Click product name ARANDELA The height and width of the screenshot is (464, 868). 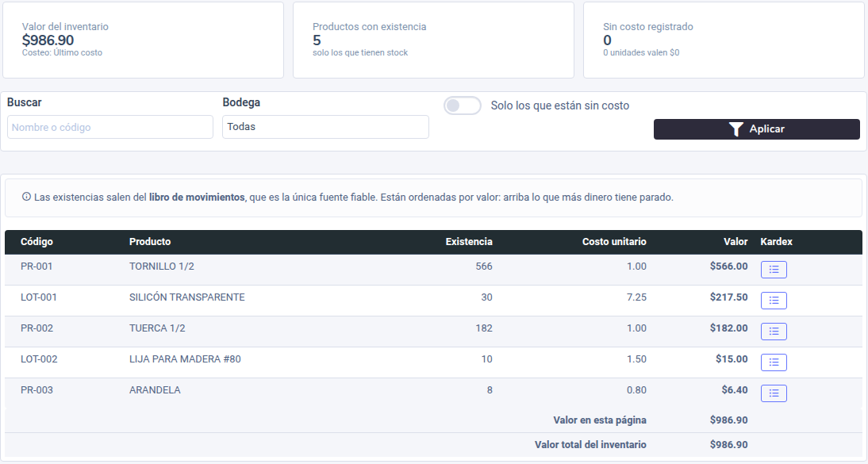click(155, 390)
